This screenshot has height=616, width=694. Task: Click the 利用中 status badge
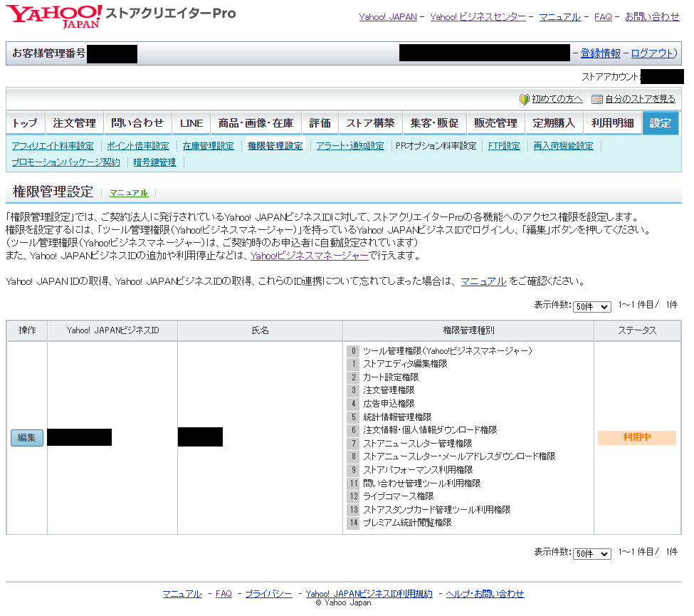coord(638,438)
